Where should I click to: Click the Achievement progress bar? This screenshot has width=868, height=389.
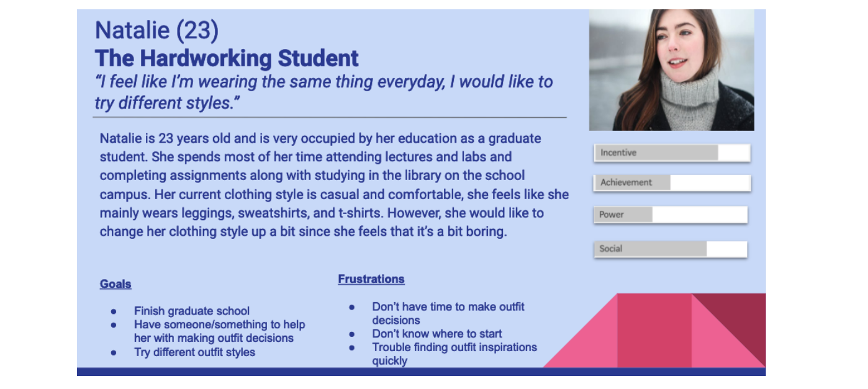tap(672, 182)
